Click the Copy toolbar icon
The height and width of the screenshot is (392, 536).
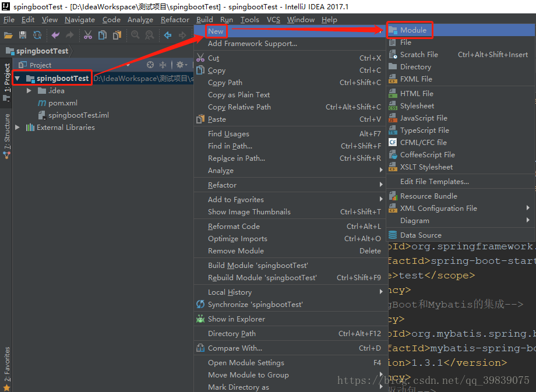point(102,35)
